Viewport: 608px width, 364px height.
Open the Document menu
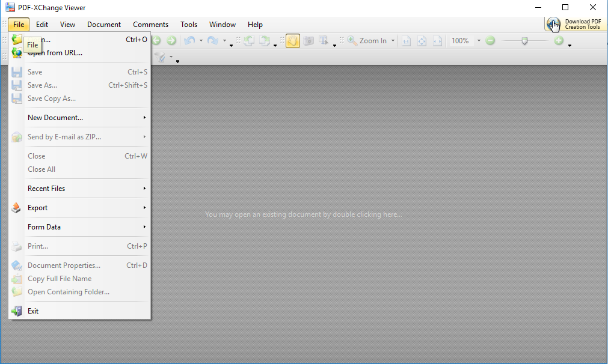tap(104, 25)
